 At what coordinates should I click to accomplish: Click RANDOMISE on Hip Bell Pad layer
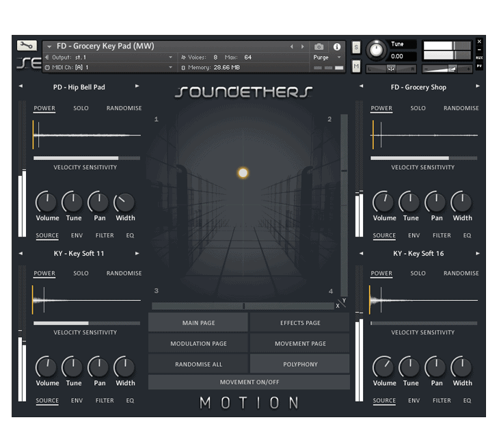[x=124, y=108]
